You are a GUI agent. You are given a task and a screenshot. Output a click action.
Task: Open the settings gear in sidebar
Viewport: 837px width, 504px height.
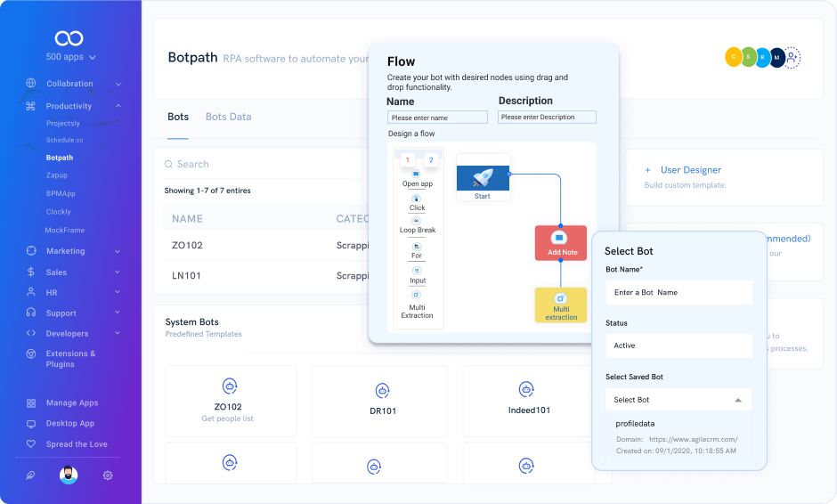108,476
